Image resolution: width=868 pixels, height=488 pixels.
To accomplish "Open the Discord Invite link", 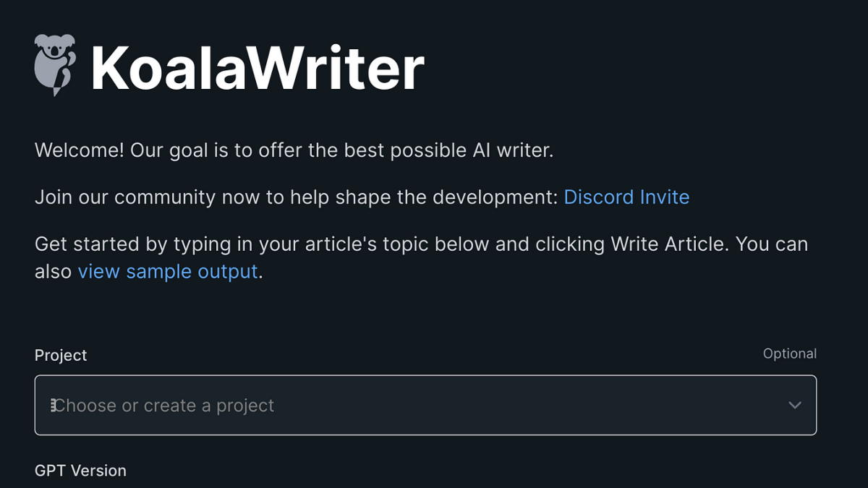I will (626, 197).
